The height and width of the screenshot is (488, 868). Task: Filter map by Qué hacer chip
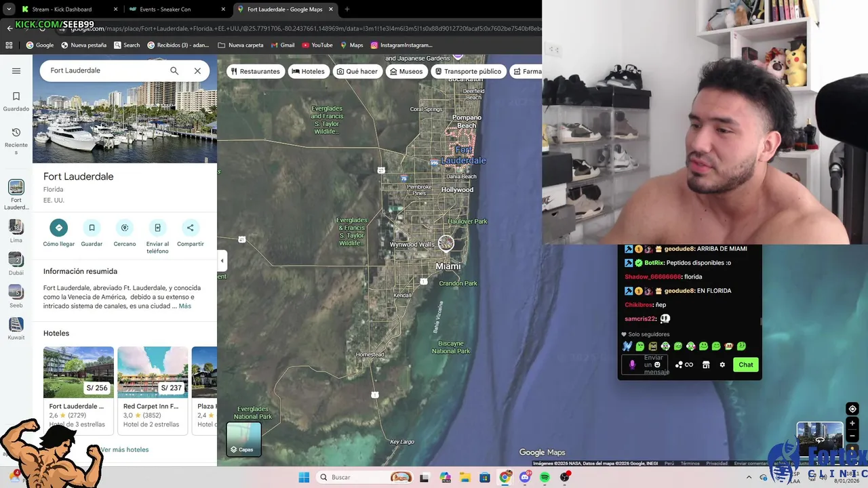pyautogui.click(x=357, y=71)
